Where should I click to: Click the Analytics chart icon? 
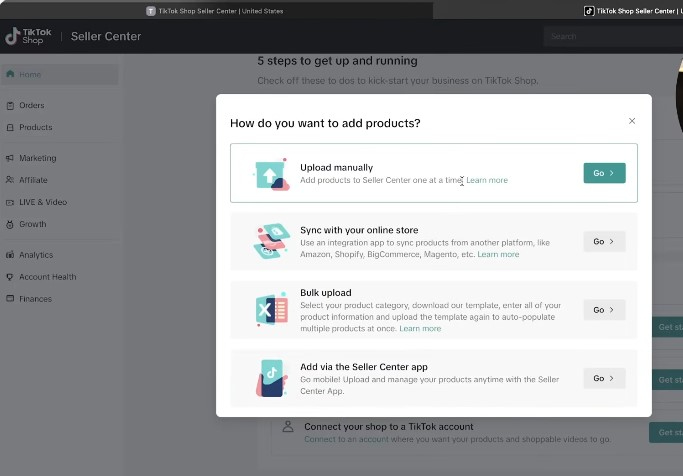[x=10, y=255]
